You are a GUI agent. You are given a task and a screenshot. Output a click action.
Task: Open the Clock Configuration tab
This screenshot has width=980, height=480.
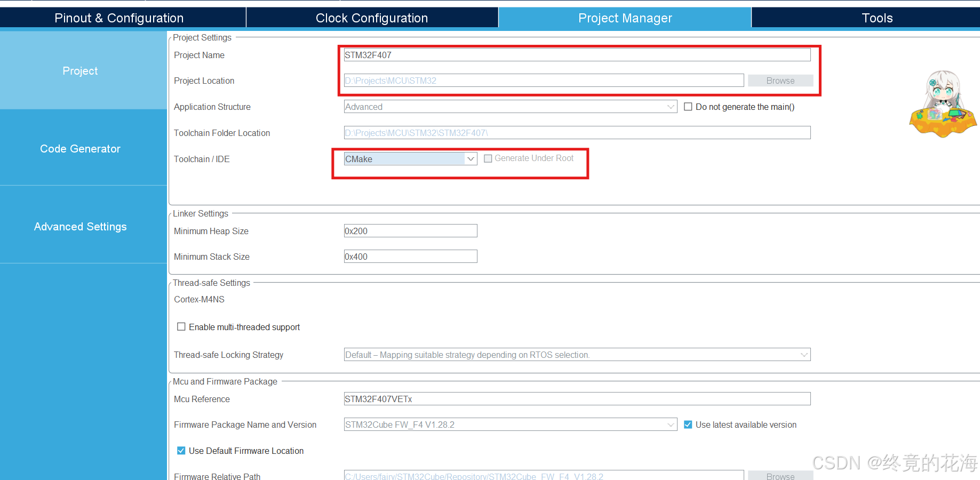(372, 18)
